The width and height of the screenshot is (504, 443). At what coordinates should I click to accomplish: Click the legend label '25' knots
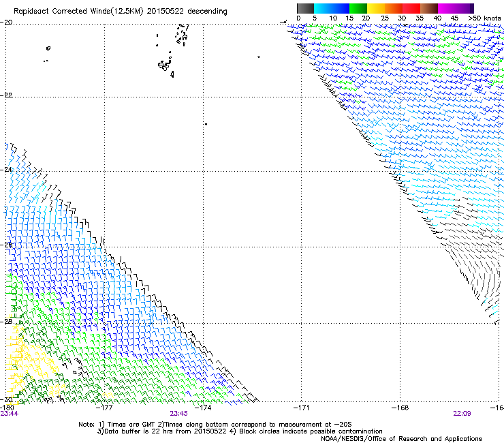385,18
